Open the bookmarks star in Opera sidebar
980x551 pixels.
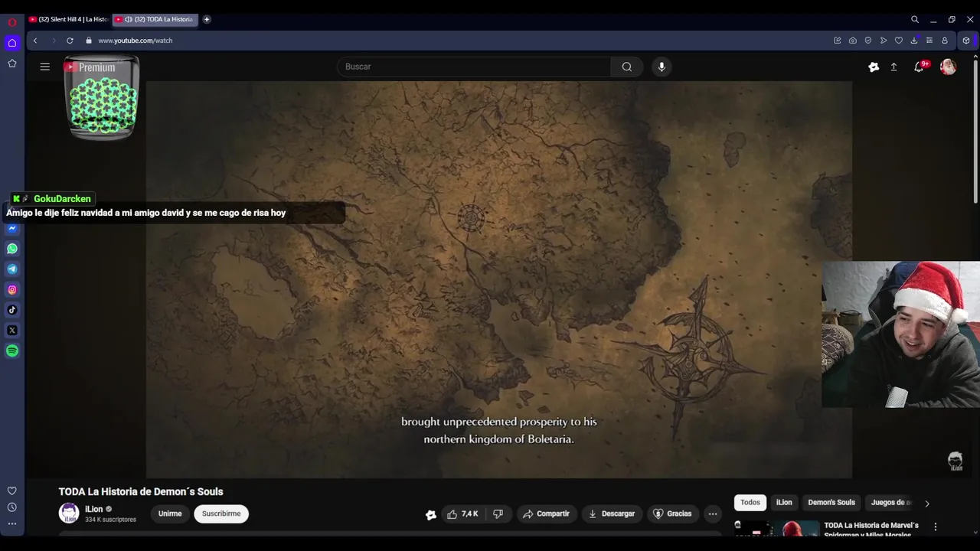[12, 64]
